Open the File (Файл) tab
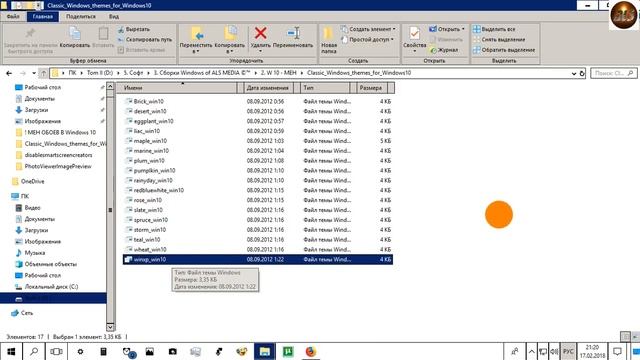 point(13,17)
